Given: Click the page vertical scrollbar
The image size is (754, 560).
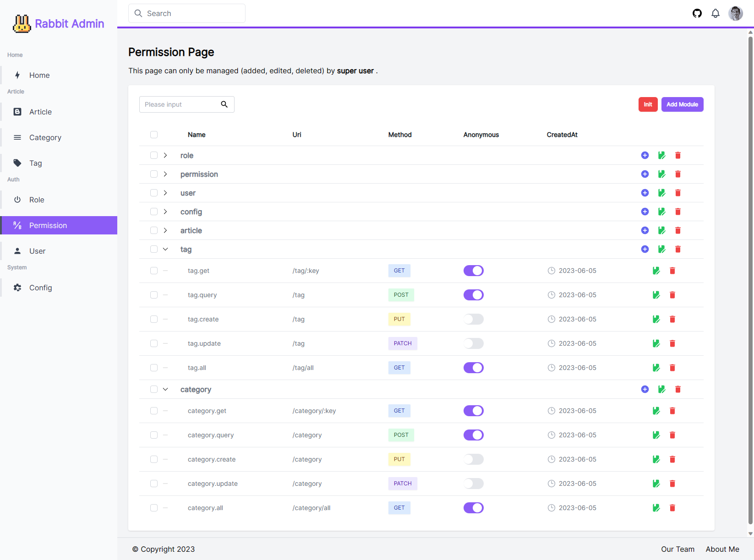Looking at the screenshot, I should click(750, 280).
